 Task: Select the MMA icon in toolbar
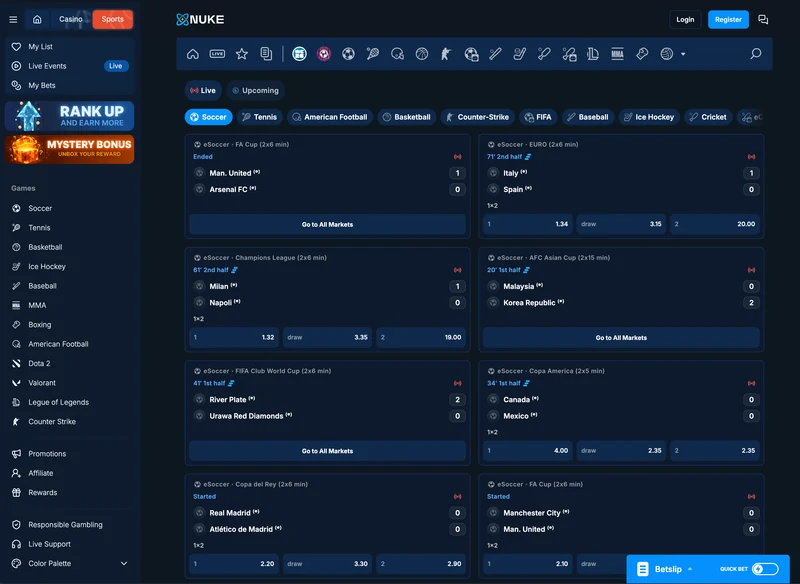617,54
